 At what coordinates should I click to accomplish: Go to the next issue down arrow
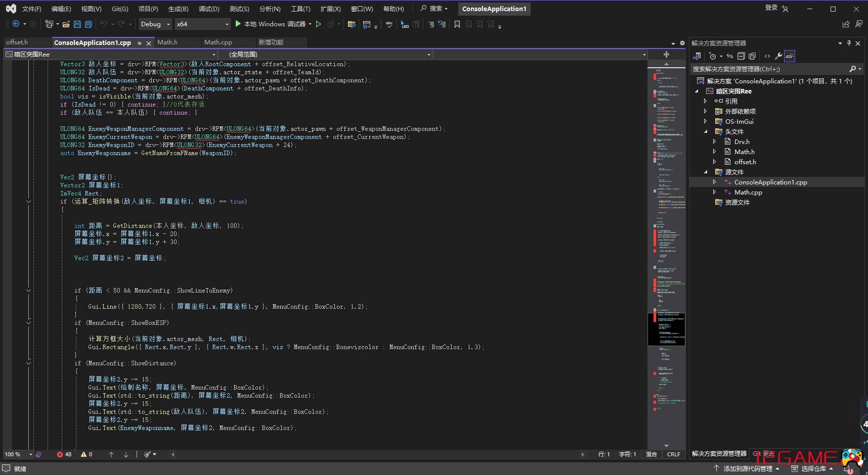click(126, 454)
